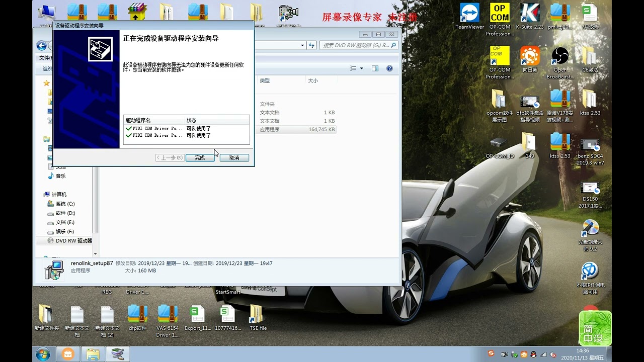This screenshot has width=644, height=362.
Task: Click Explorer refresh button
Action: pos(312,45)
